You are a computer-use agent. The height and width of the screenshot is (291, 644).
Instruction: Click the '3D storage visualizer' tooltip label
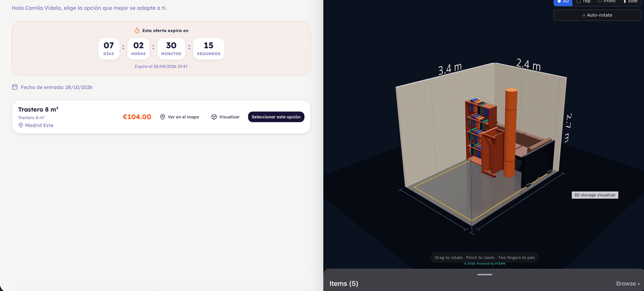(x=595, y=195)
